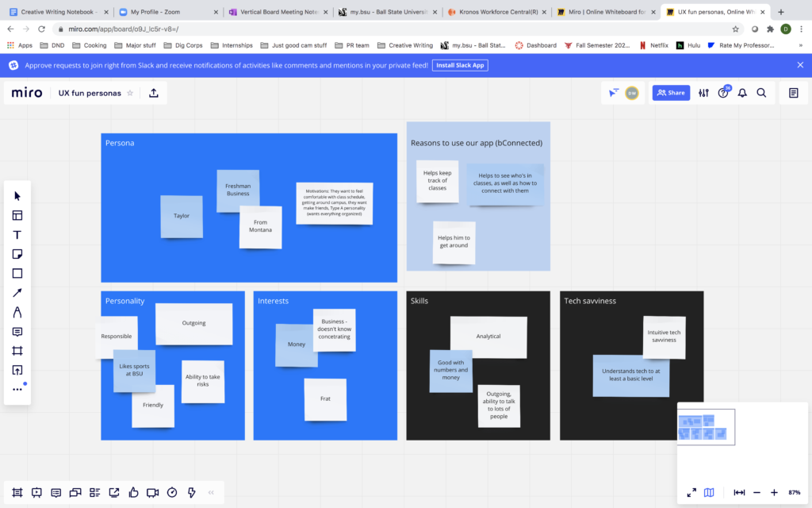Start video chat from bottom toolbar
Viewport: 812px width, 508px height.
pyautogui.click(x=152, y=492)
